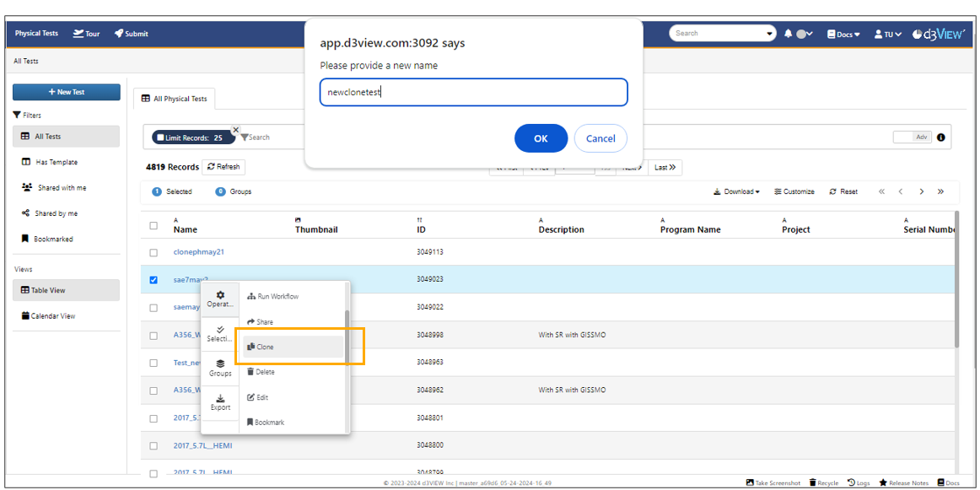Cancel the new name dialog
Viewport: 980px width, 490px height.
[600, 138]
